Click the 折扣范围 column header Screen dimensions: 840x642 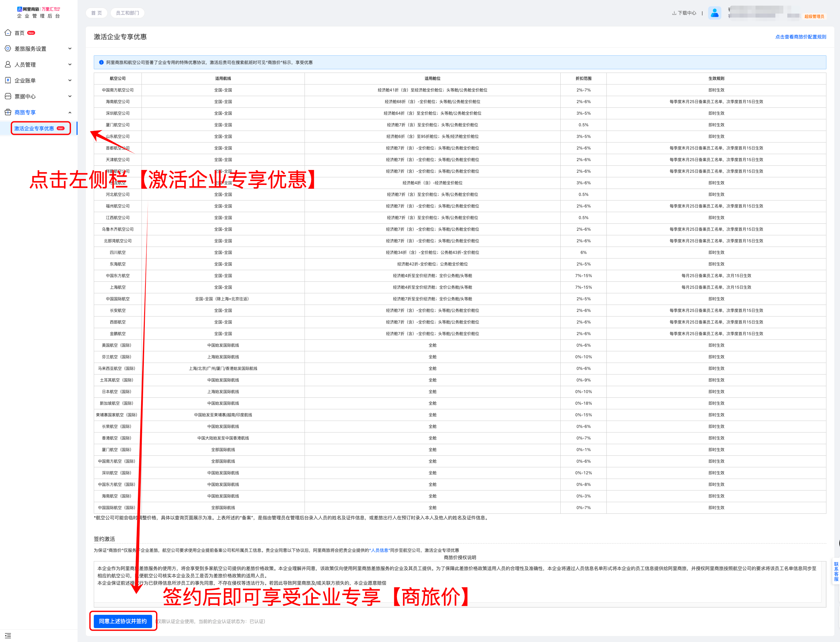(x=583, y=78)
